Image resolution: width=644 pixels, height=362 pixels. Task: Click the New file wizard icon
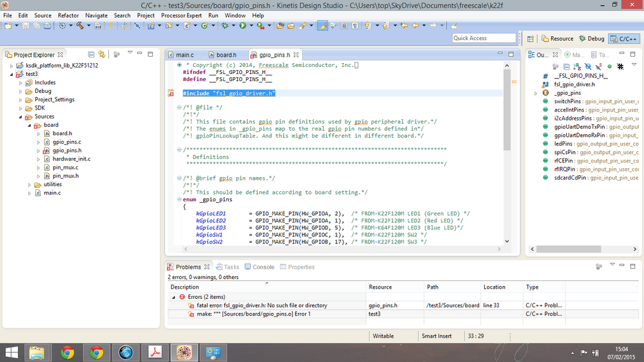(8, 26)
